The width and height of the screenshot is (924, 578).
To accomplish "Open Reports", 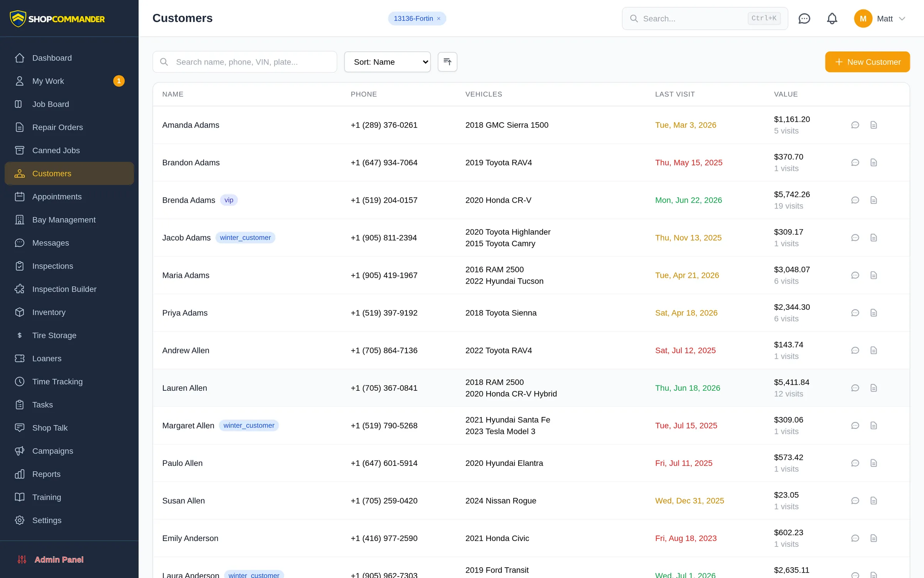I will (x=69, y=474).
